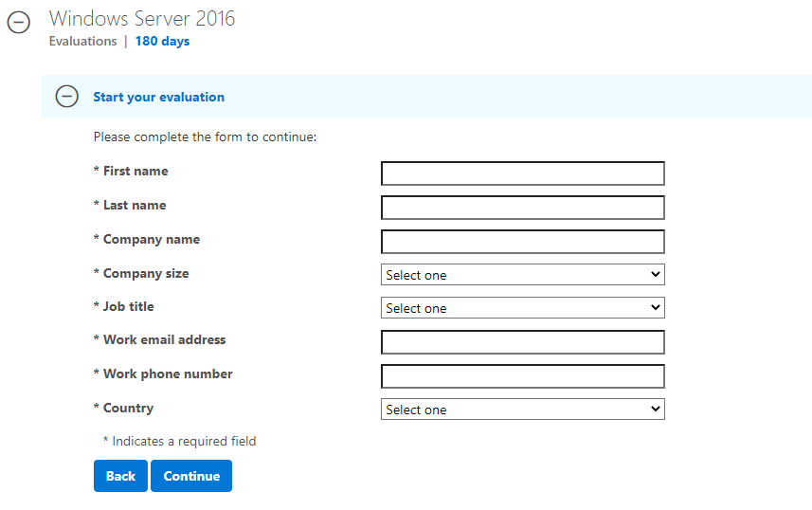Open the Windows Server 2016 heading

142,19
